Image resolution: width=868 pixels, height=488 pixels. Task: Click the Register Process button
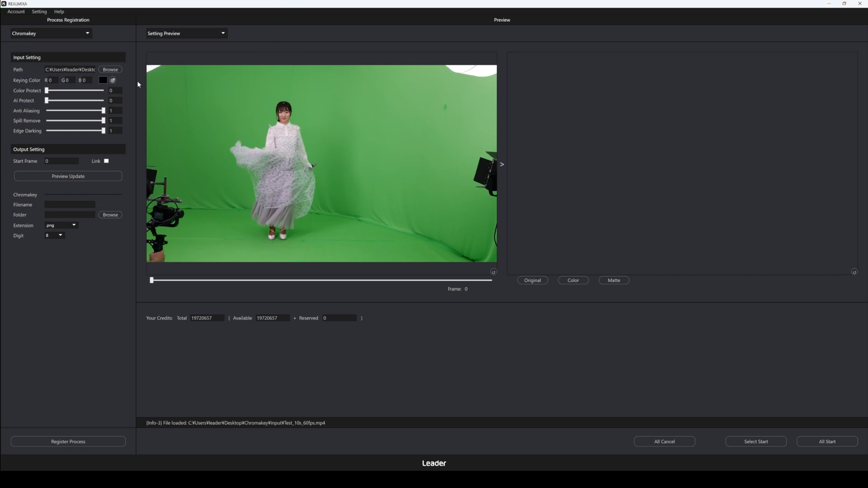tap(68, 441)
